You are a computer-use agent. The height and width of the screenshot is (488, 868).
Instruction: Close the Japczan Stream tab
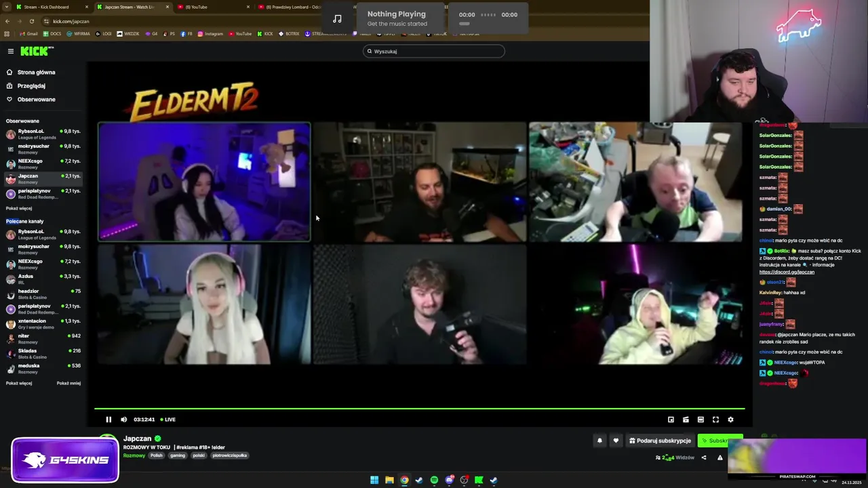coord(167,7)
